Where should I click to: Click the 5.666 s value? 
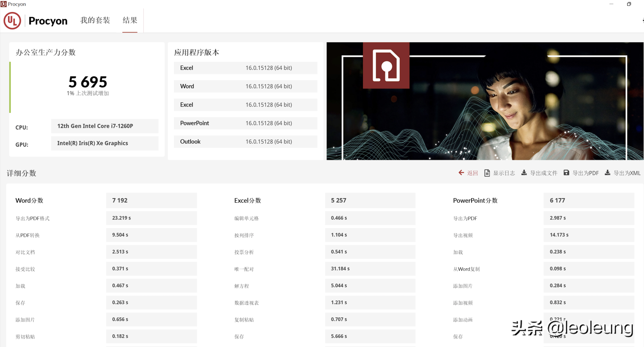pos(370,336)
